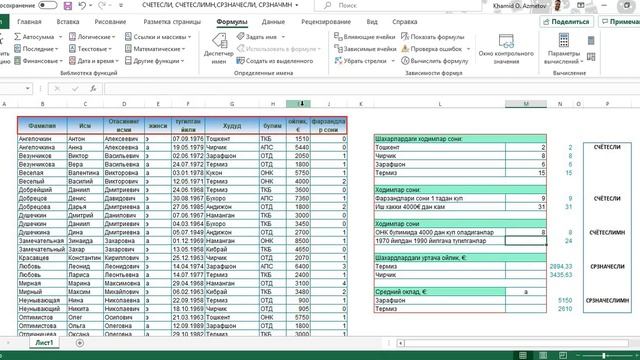Click the formula bar confirm checkmark
Image resolution: width=640 pixels, height=360 pixels.
click(x=75, y=88)
